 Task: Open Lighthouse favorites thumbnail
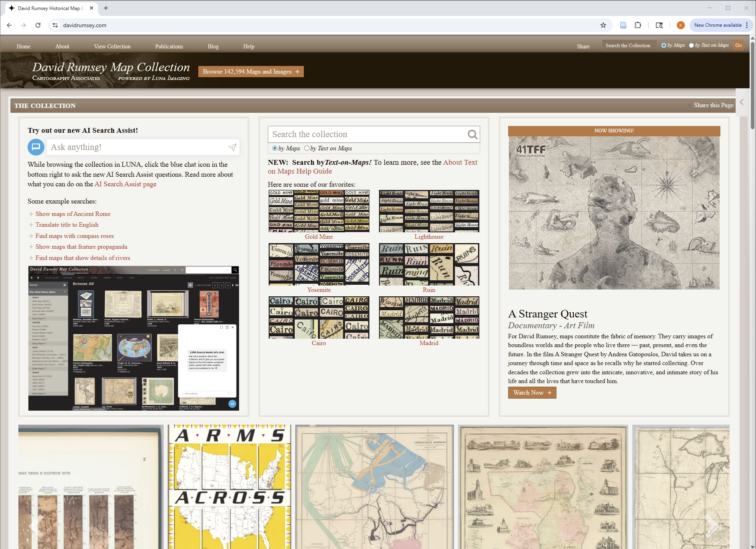(x=429, y=211)
